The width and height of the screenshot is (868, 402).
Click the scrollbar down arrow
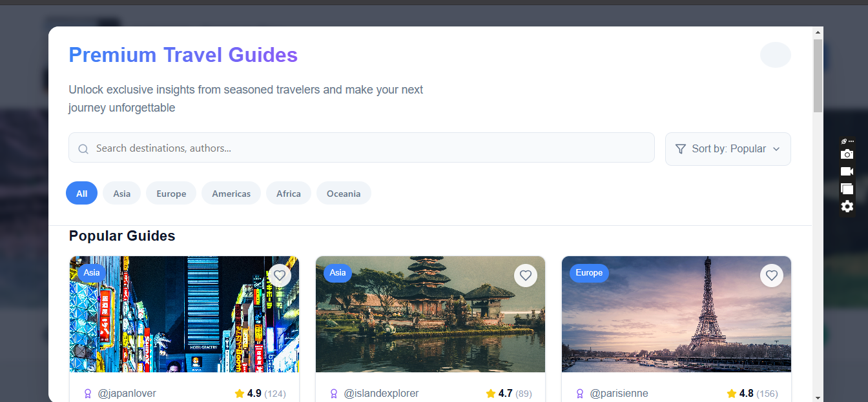(x=818, y=397)
